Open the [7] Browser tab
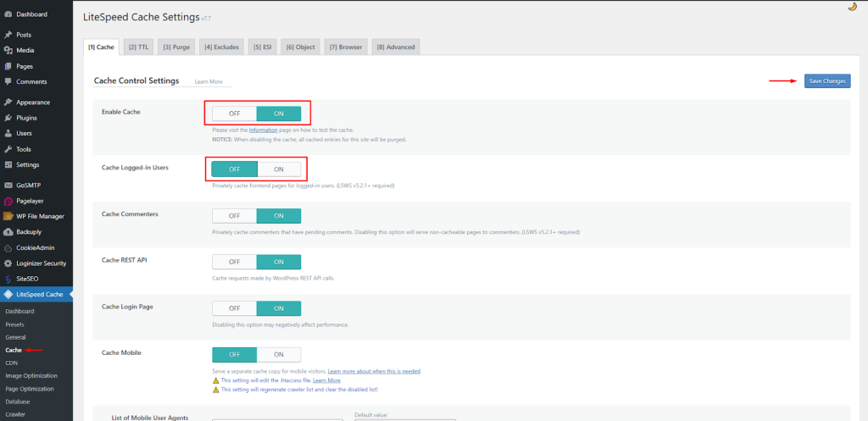 pos(346,47)
